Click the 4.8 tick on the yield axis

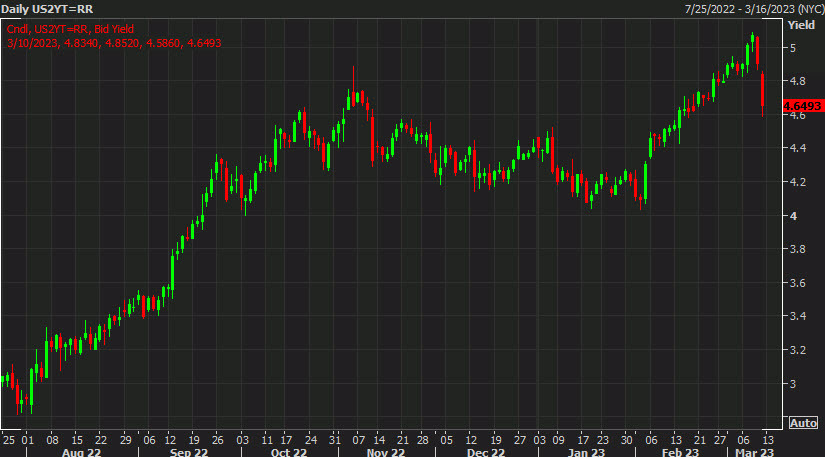point(798,81)
